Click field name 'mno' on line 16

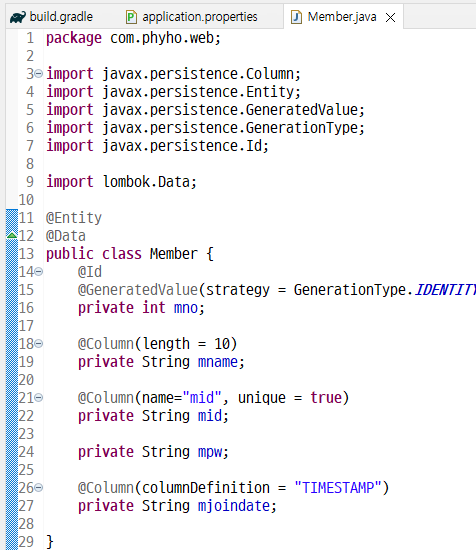[186, 308]
